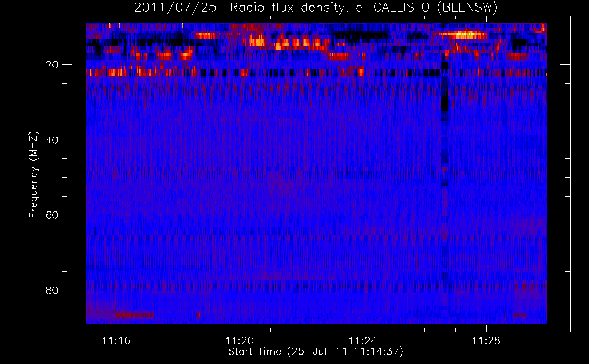Click the 60 frequency tick label

[x=52, y=215]
